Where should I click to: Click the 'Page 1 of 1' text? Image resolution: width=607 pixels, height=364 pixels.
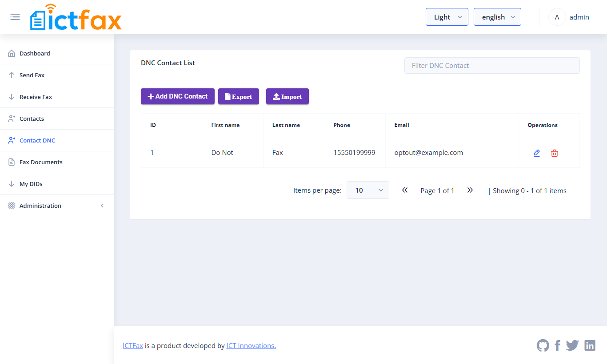tap(437, 190)
